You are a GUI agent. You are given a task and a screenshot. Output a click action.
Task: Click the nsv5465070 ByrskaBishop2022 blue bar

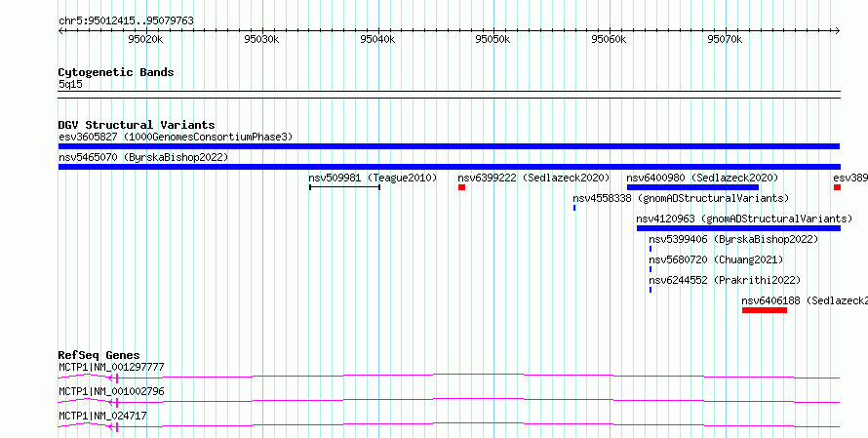coord(449,167)
